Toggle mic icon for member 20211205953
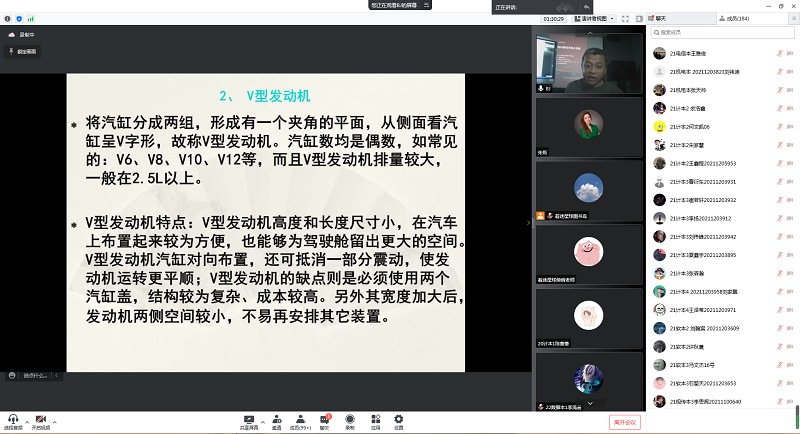Screen dimensions: 800x434 click(780, 163)
